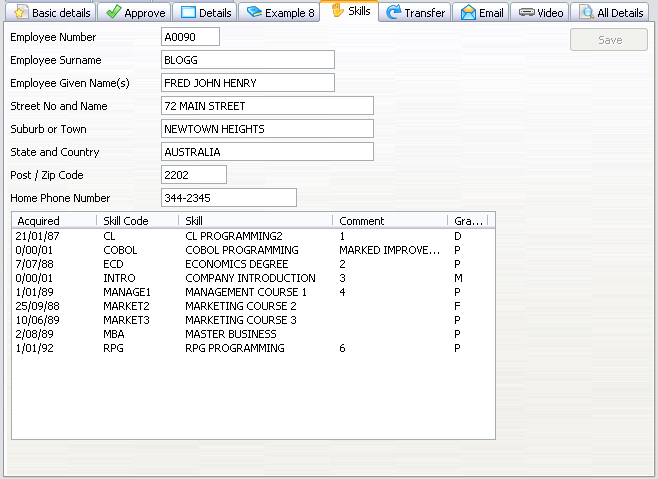658x479 pixels.
Task: Click the Street No and Name field
Action: click(267, 106)
